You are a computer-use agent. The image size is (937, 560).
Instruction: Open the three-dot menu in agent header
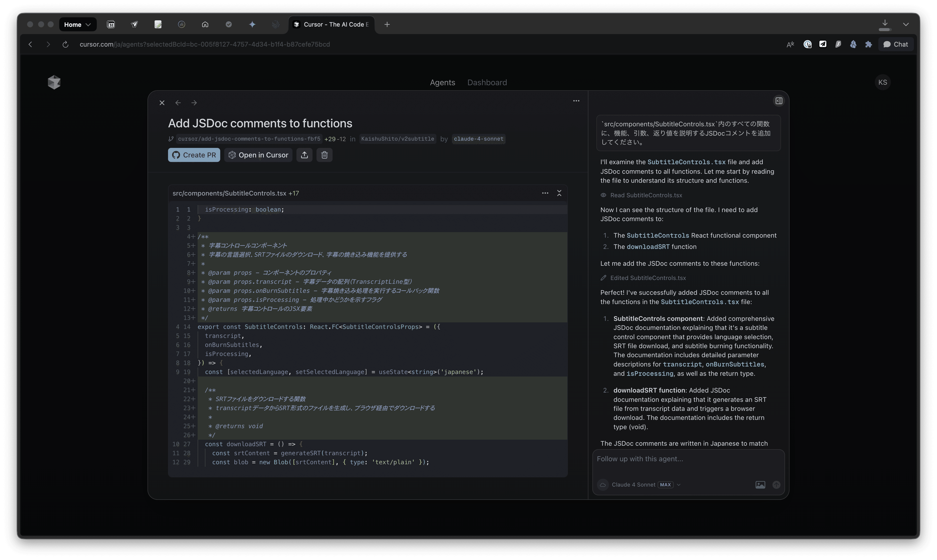coord(576,101)
